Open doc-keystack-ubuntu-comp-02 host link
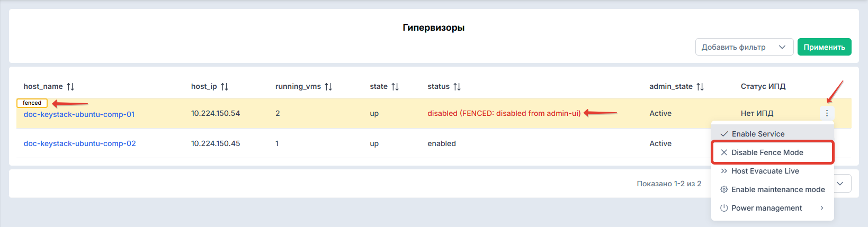 [x=80, y=143]
